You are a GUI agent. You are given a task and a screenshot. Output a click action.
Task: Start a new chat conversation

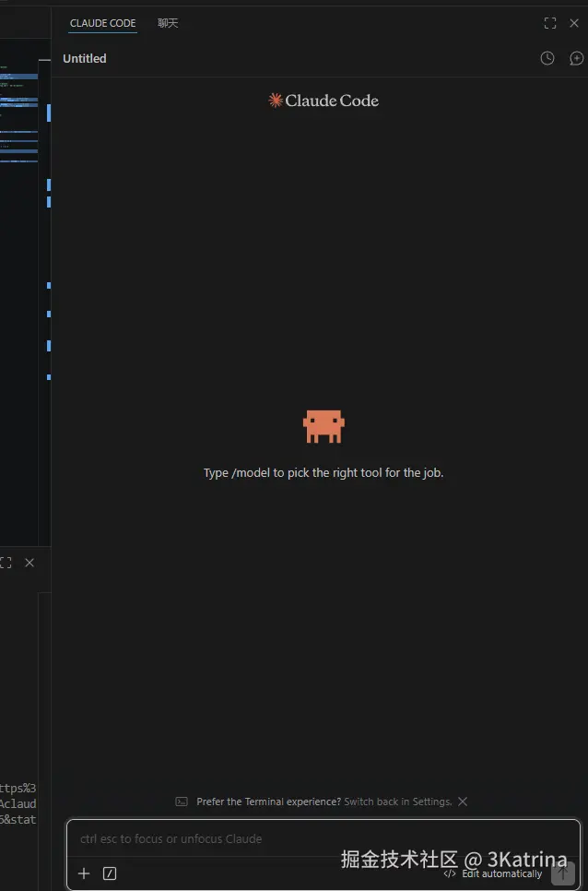[576, 58]
